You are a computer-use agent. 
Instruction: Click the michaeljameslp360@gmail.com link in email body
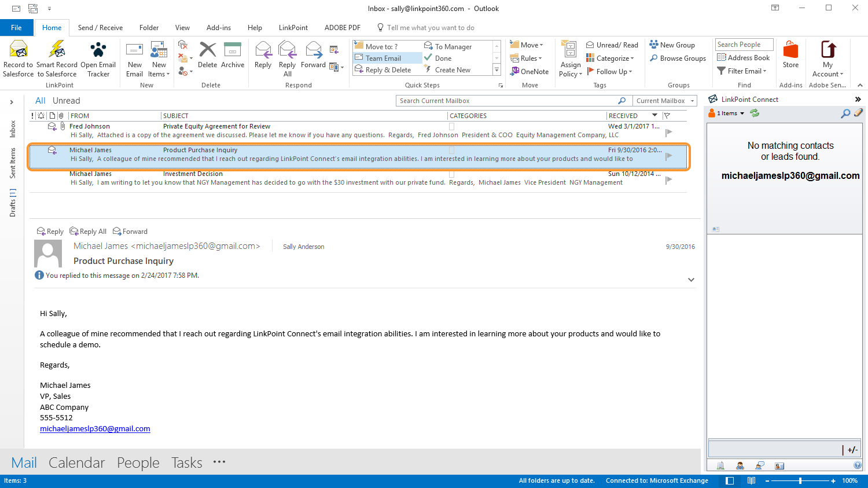(x=95, y=429)
